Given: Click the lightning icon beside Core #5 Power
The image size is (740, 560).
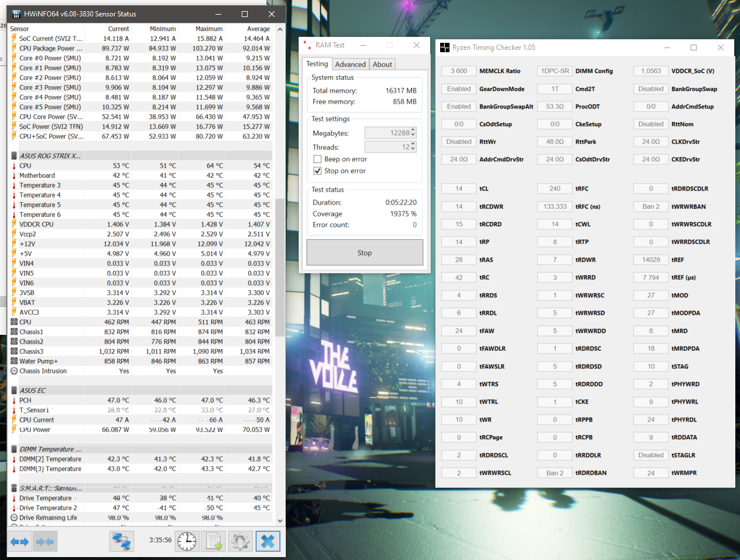Looking at the screenshot, I should click(14, 107).
